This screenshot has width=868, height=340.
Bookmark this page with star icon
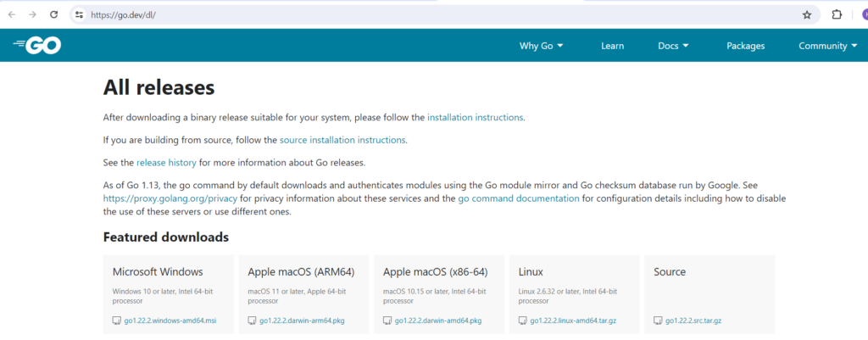point(806,14)
